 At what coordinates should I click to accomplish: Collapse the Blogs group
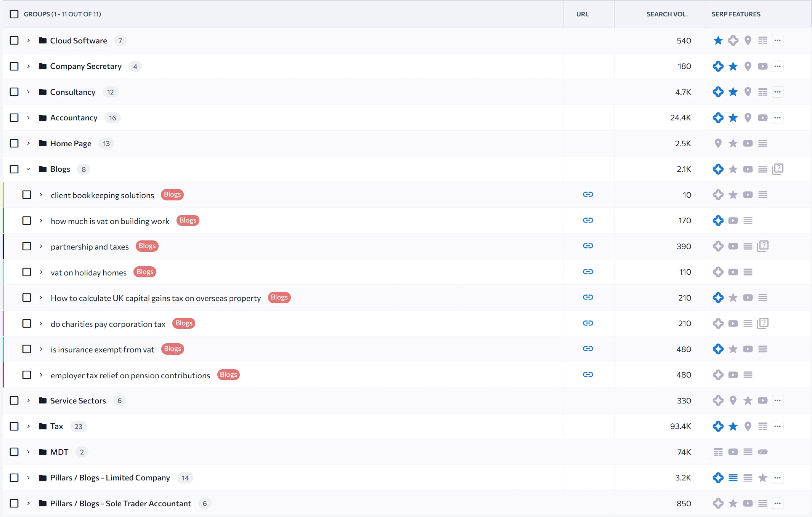[x=28, y=169]
